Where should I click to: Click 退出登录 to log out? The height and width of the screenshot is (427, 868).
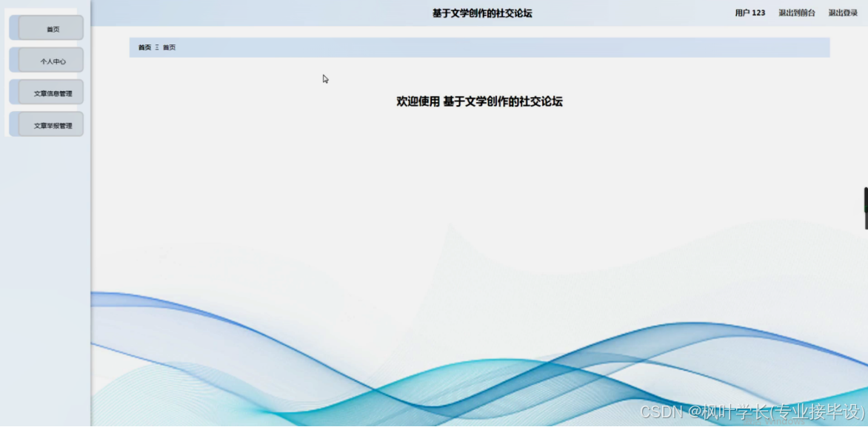[843, 13]
